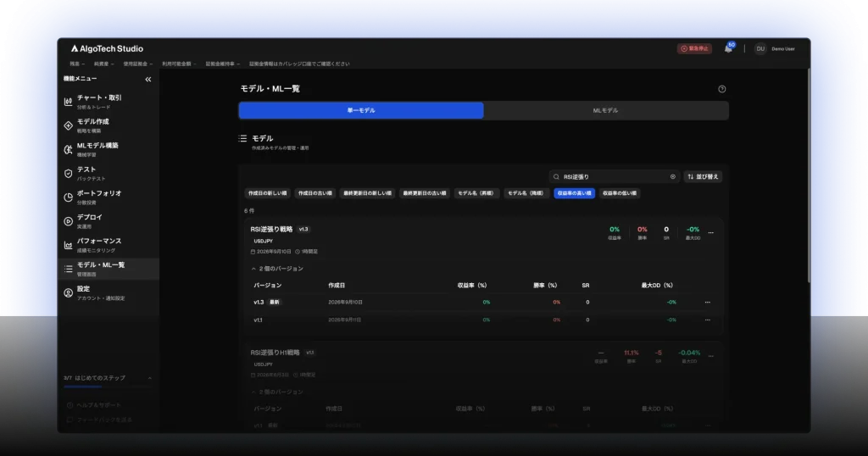Open 並び替え sort dropdown

[x=703, y=176]
